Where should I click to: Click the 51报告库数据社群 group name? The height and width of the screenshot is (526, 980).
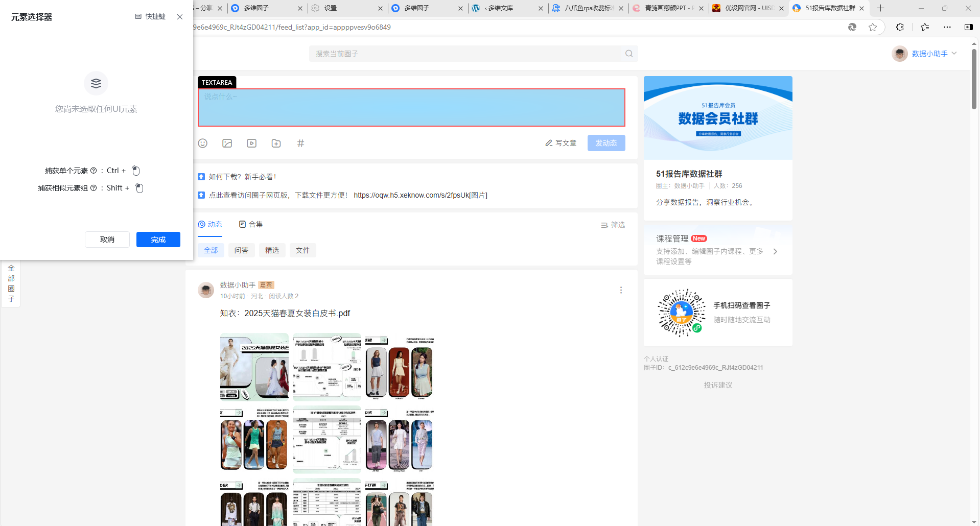[689, 174]
